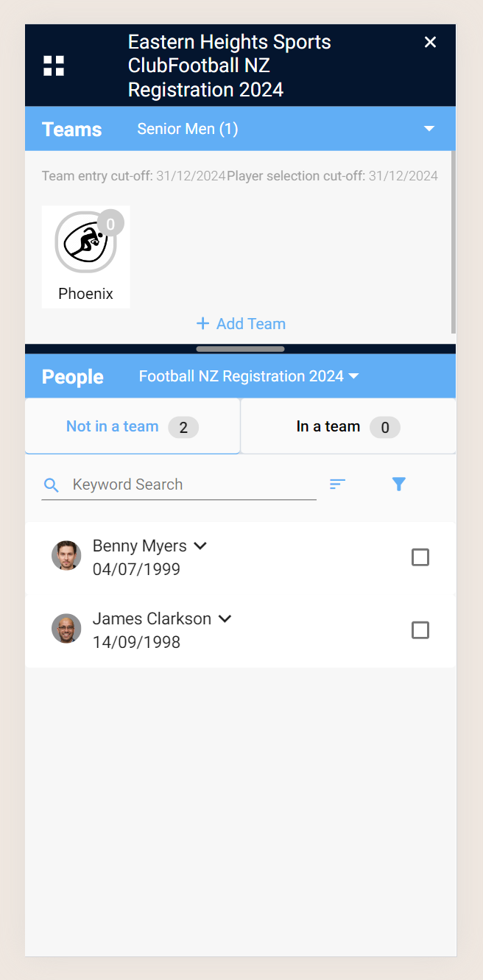Click the Phoenix player count badge
The height and width of the screenshot is (980, 483).
coord(110,224)
